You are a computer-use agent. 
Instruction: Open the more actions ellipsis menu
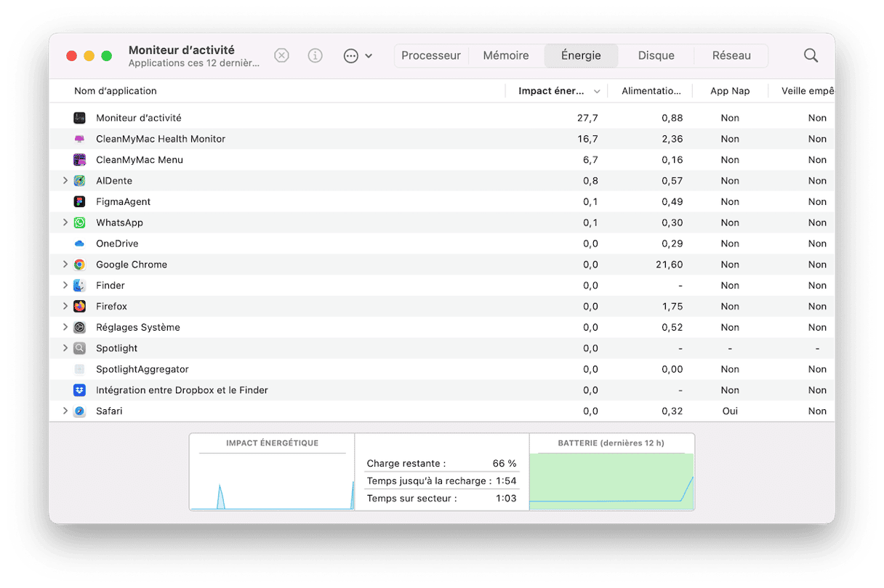(x=358, y=56)
